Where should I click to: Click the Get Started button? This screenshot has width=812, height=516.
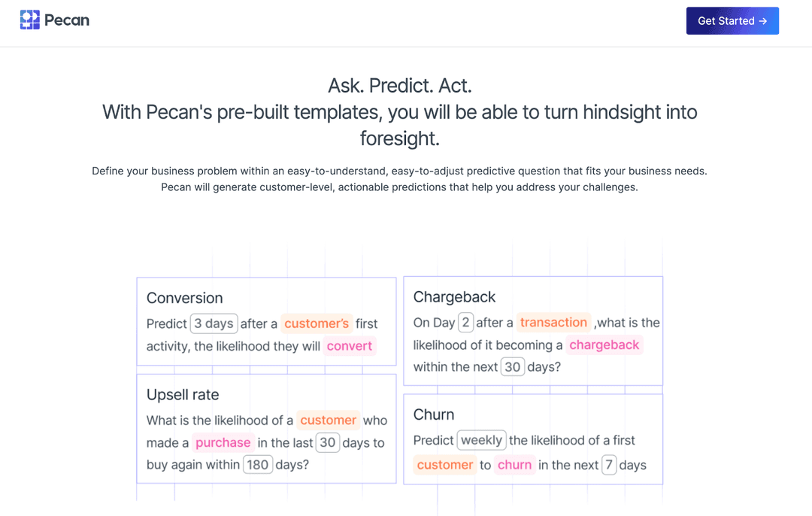[x=732, y=20]
